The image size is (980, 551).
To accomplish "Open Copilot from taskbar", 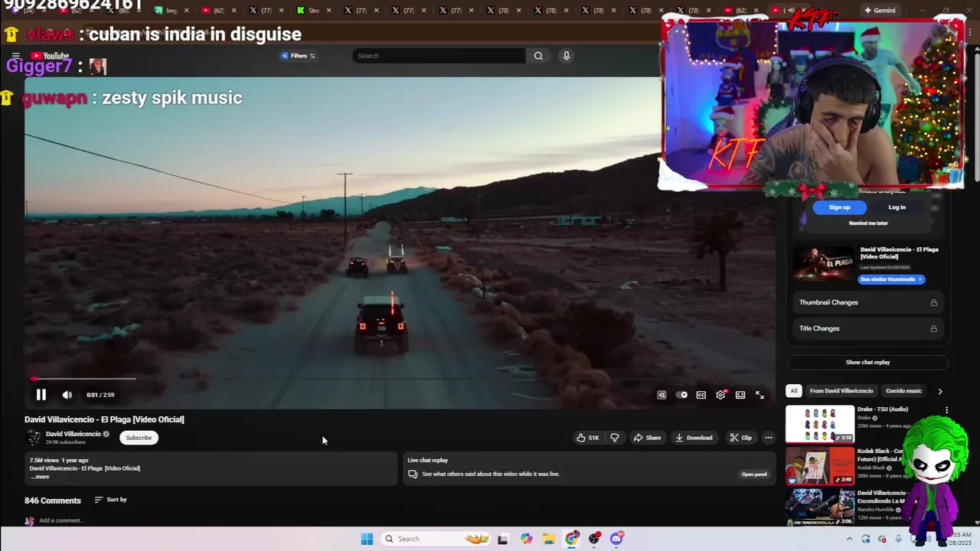I will (526, 539).
